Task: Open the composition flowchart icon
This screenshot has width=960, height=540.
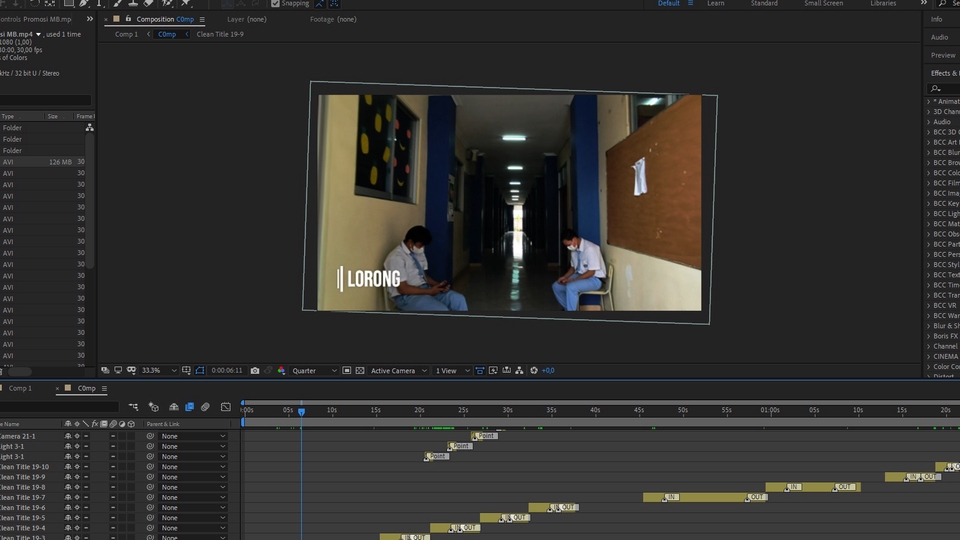Action: (519, 370)
